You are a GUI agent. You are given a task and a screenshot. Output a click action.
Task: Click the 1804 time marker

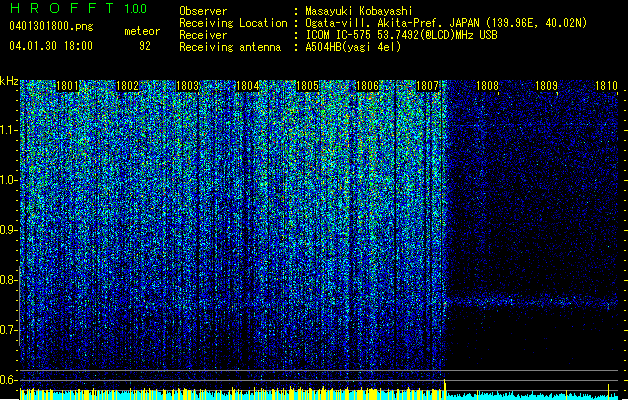coord(248,86)
